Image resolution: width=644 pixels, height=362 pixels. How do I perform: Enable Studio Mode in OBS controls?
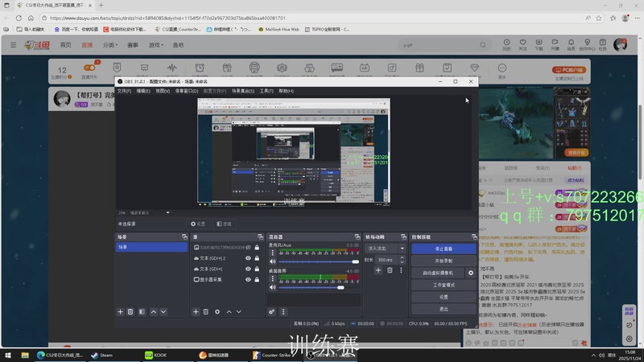444,285
